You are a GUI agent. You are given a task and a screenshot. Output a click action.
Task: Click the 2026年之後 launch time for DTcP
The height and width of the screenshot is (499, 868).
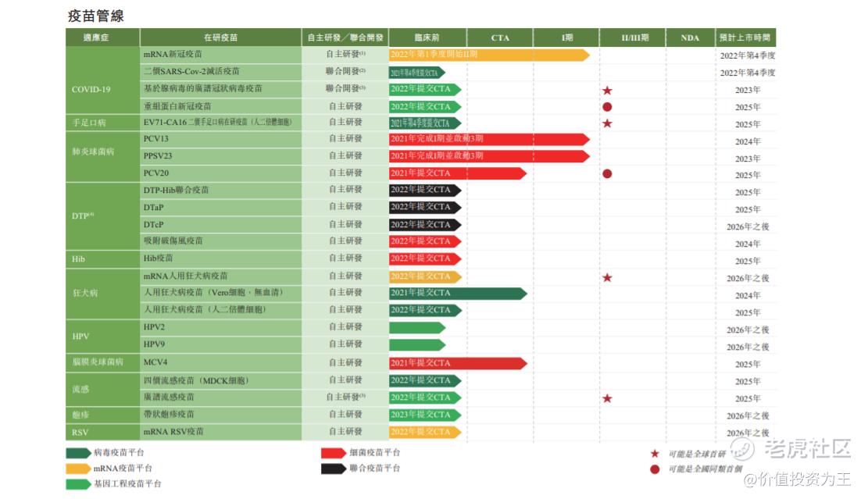tap(748, 226)
